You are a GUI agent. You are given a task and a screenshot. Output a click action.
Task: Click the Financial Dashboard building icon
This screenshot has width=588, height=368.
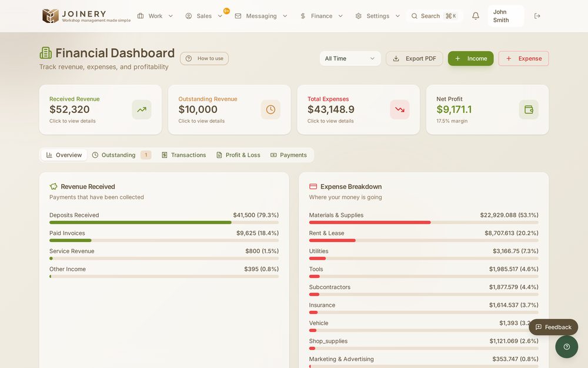46,53
